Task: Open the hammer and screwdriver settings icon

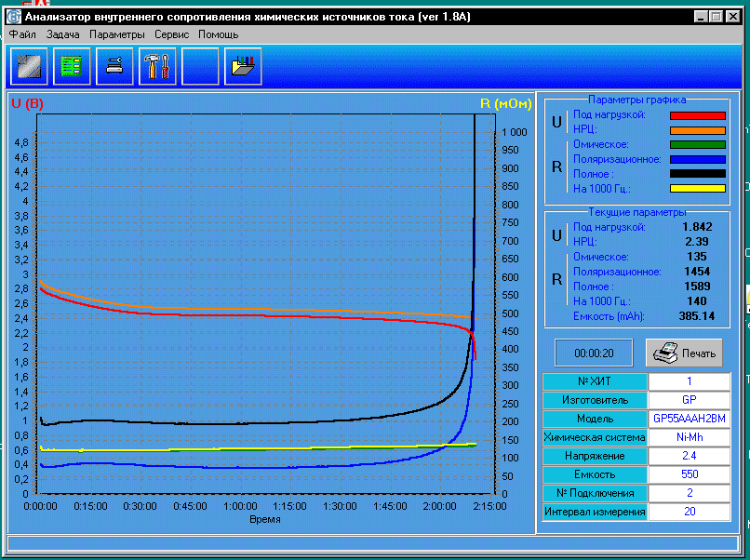Action: coord(157,66)
